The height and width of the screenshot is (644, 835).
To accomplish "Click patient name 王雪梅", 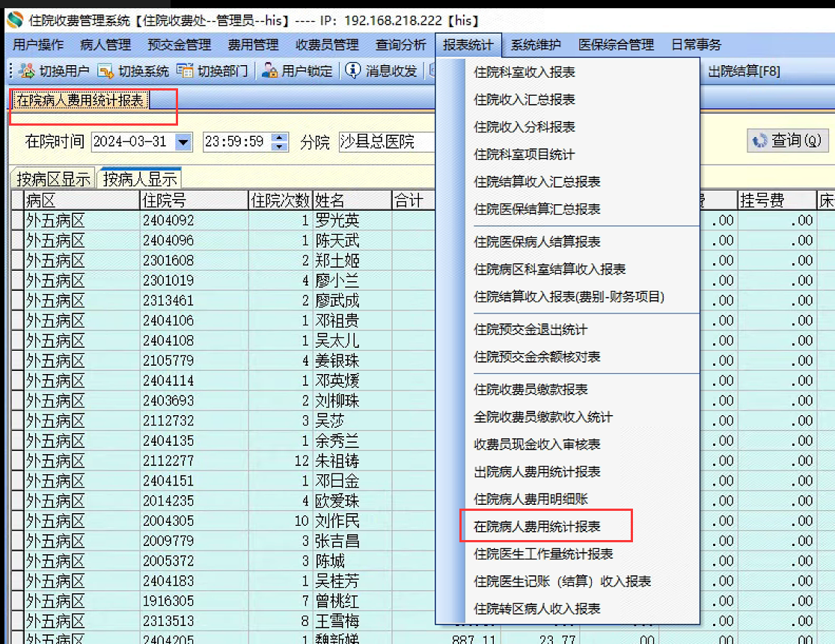I will (337, 621).
